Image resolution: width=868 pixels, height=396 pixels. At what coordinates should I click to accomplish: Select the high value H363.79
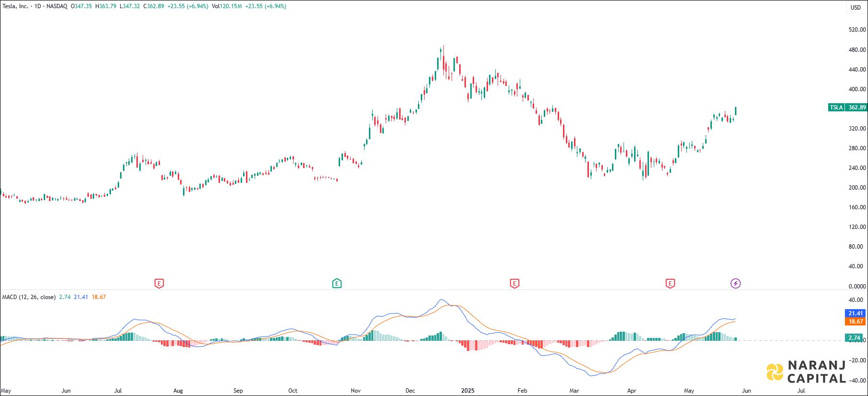coord(106,6)
